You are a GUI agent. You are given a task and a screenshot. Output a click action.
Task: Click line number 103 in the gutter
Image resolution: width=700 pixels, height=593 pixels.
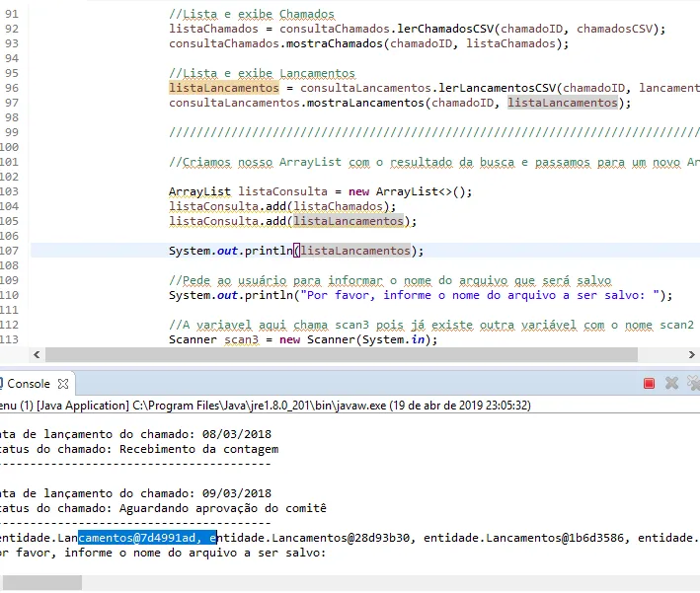pyautogui.click(x=9, y=191)
